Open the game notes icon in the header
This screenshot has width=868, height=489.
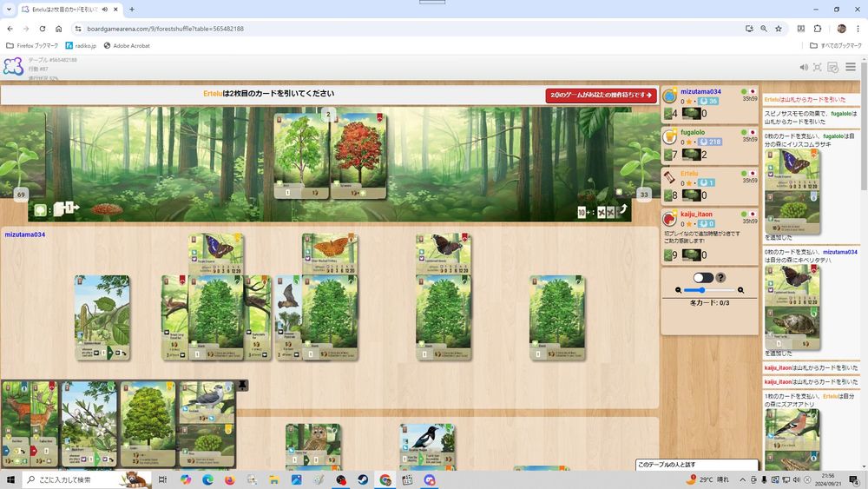coord(832,67)
